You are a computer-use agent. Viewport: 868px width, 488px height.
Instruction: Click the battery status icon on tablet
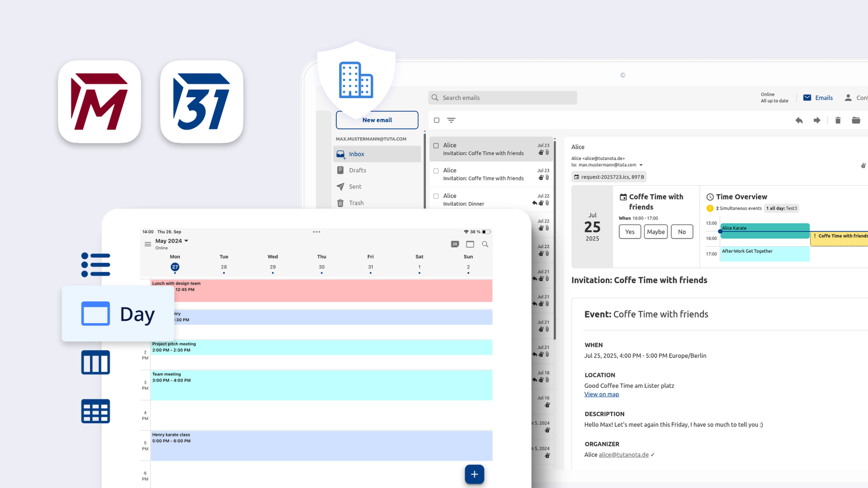pos(486,232)
